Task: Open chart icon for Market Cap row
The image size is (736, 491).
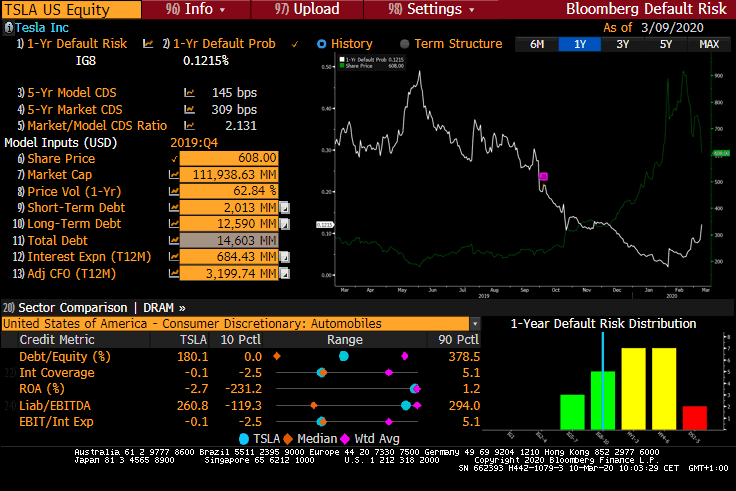Action: (x=174, y=175)
